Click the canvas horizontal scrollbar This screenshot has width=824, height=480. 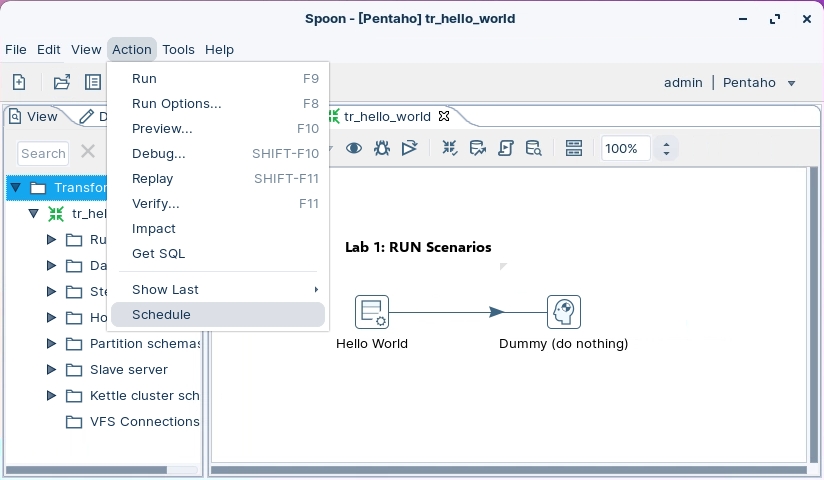click(509, 469)
